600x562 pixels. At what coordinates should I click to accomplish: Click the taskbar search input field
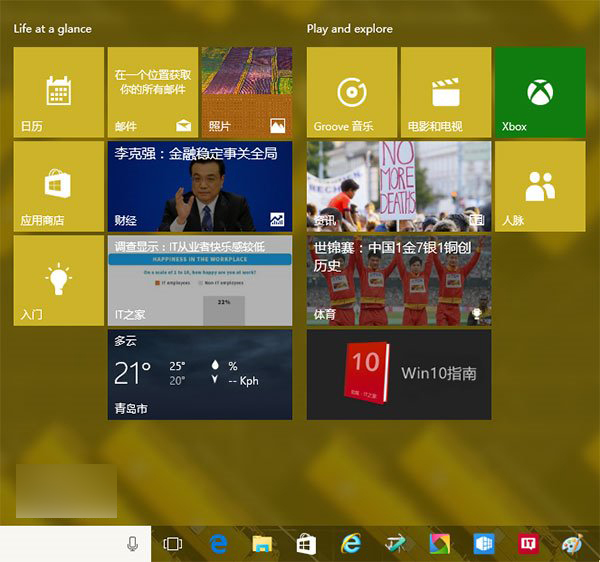click(60, 543)
